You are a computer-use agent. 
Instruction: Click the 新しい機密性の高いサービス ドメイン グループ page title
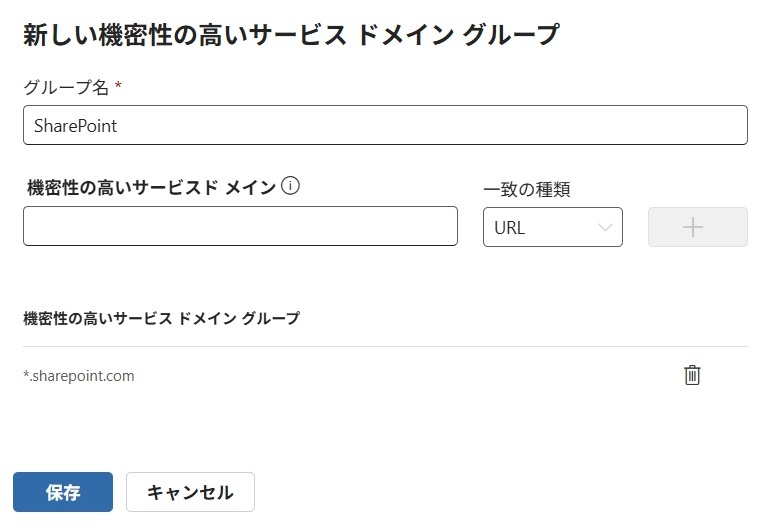coord(291,35)
